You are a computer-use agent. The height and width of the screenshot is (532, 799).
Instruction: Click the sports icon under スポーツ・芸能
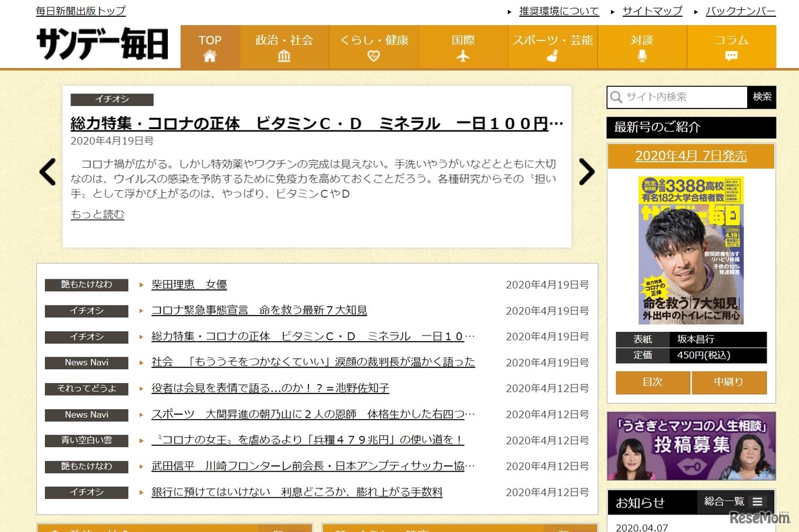(x=552, y=56)
